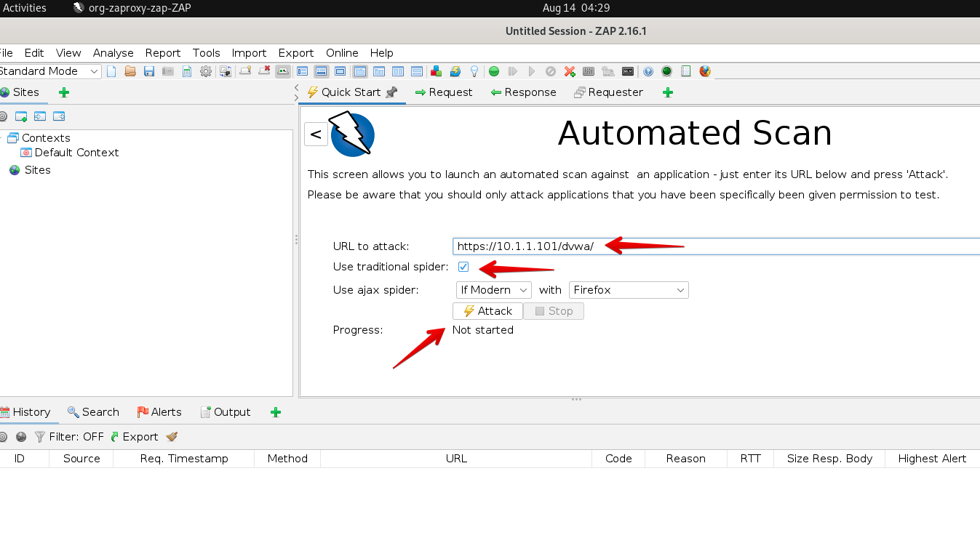The height and width of the screenshot is (535, 980).
Task: Open the Firefox browser selection dropdown
Action: (629, 290)
